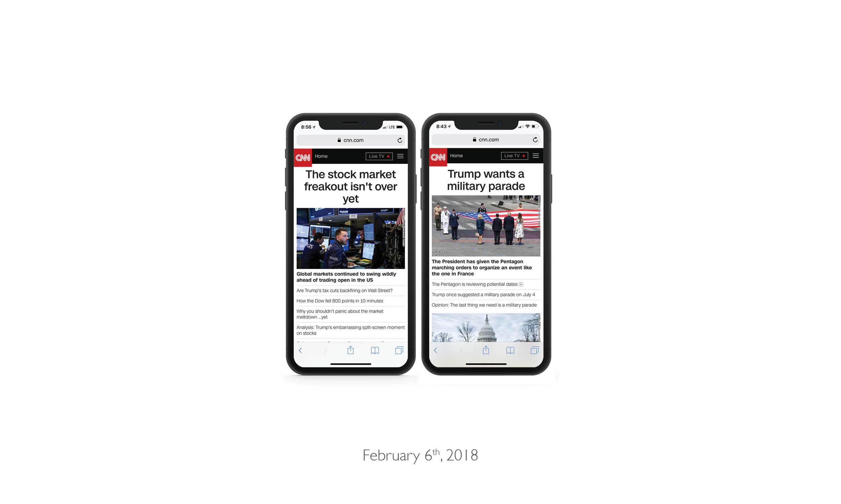841x504 pixels.
Task: Tap the share icon on right phone
Action: tap(485, 349)
